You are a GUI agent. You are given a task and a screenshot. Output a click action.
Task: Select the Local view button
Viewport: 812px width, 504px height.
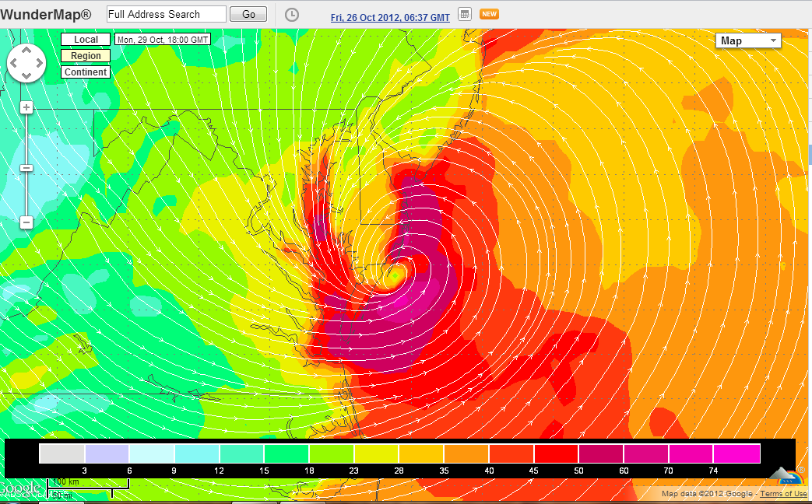point(86,40)
